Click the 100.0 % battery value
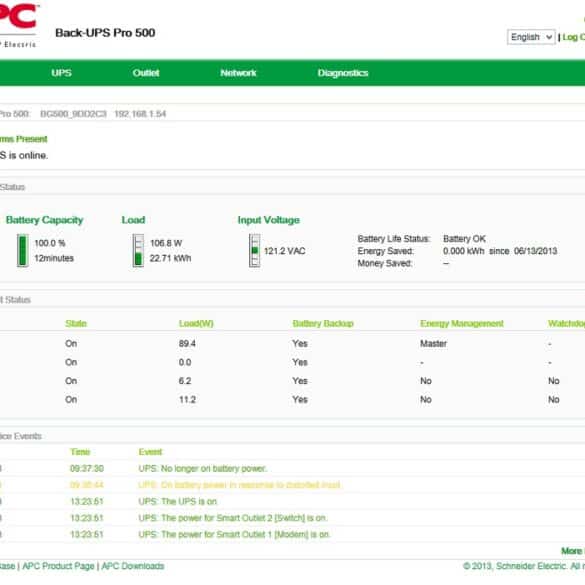Screen dimensions: 585x585 coord(50,243)
